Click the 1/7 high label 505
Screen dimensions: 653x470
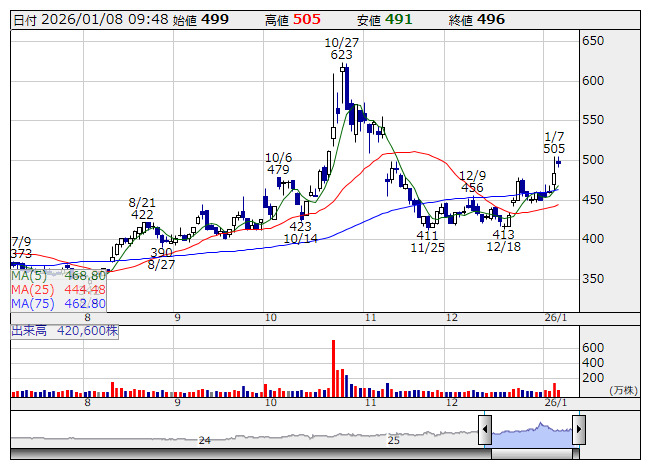[x=555, y=148]
